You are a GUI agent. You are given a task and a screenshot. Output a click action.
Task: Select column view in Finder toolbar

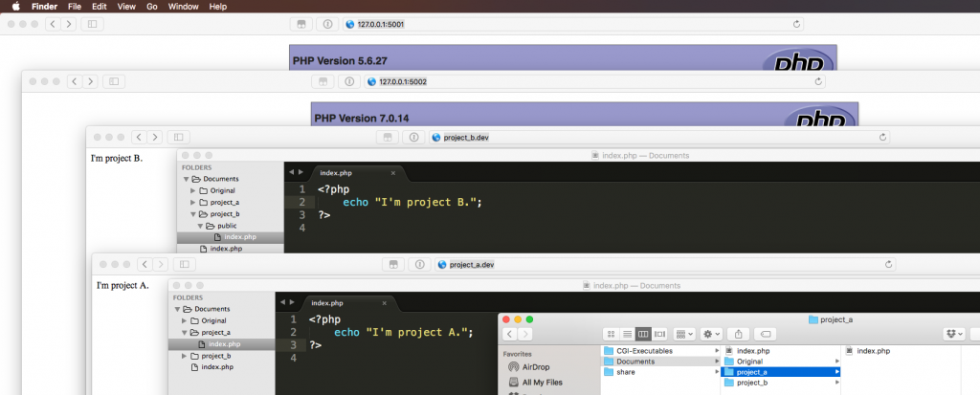point(643,334)
